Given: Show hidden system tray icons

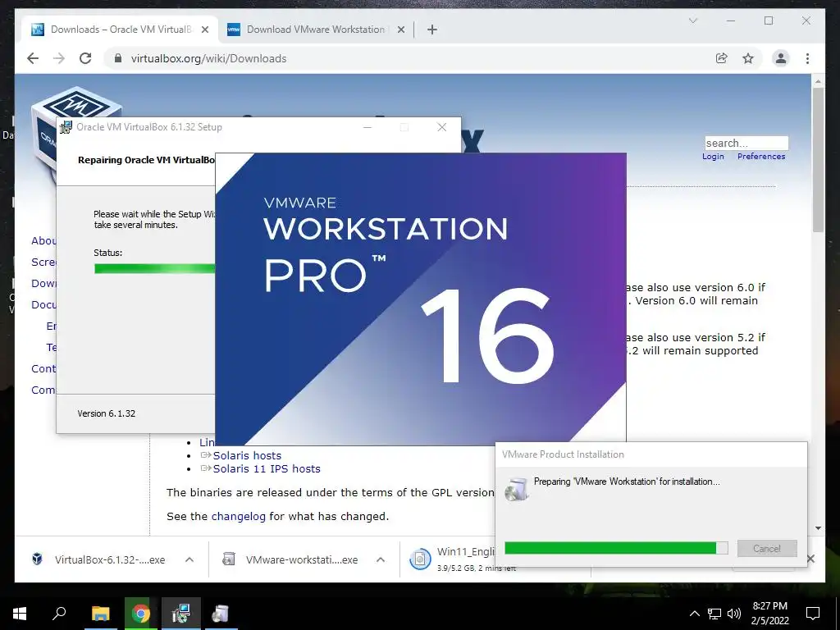Looking at the screenshot, I should [694, 614].
